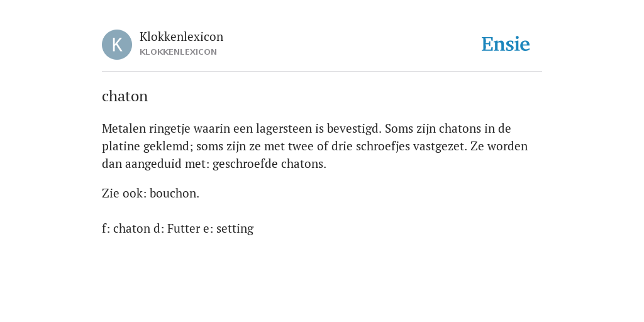Click the definition paragraph about lagersteen

pos(314,146)
